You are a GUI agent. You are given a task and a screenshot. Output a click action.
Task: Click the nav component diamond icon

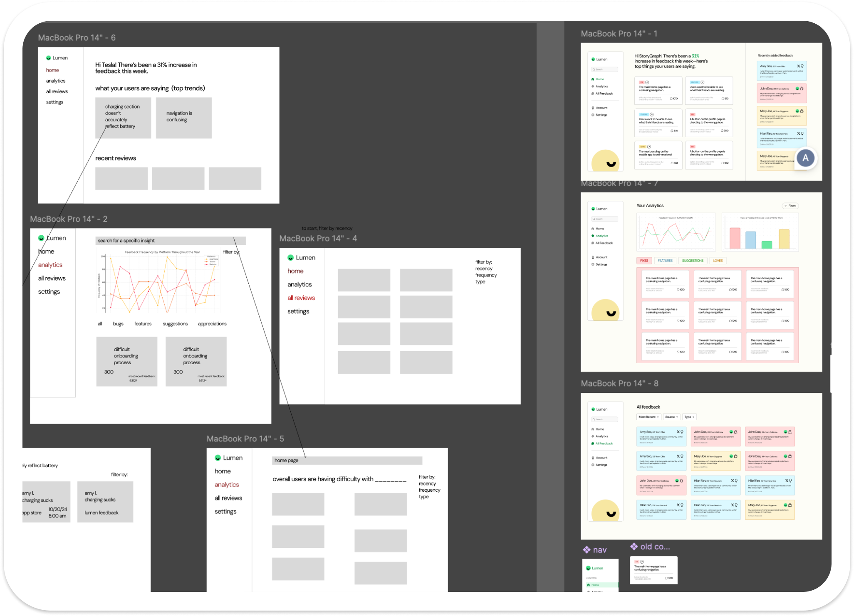(x=587, y=550)
